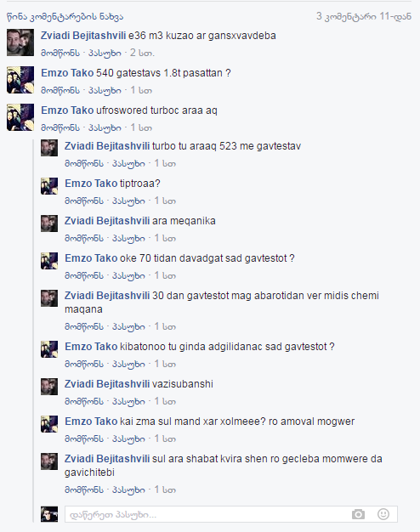Click the reply input field
This screenshot has width=420, height=532.
(231, 514)
